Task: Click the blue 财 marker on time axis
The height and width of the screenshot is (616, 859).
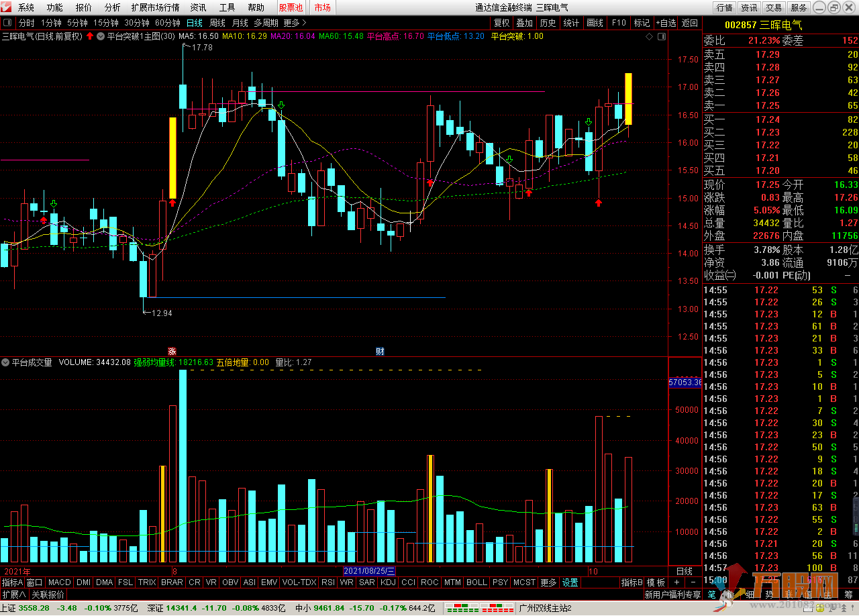Action: click(x=380, y=351)
